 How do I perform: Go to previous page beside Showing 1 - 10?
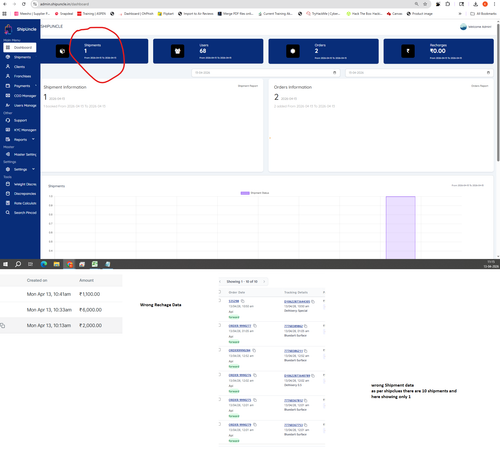coord(220,282)
